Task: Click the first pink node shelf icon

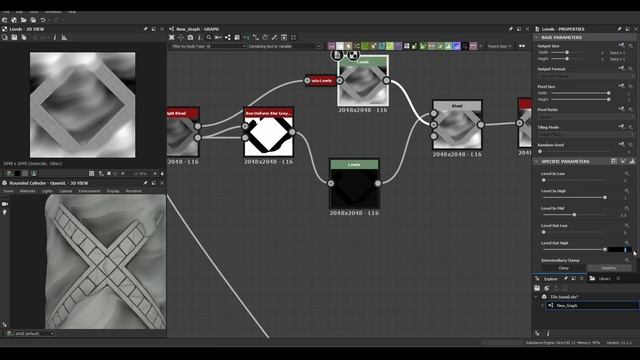Action: tap(331, 46)
